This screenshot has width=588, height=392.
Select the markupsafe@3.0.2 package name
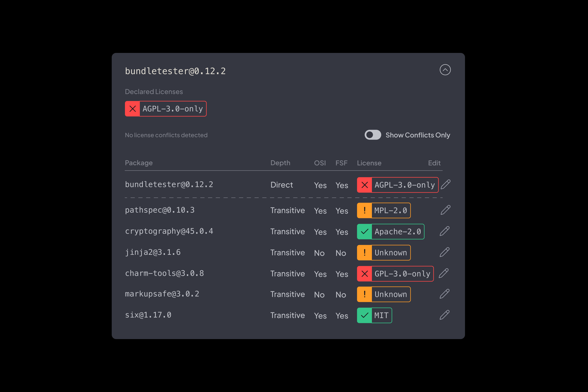[162, 294]
